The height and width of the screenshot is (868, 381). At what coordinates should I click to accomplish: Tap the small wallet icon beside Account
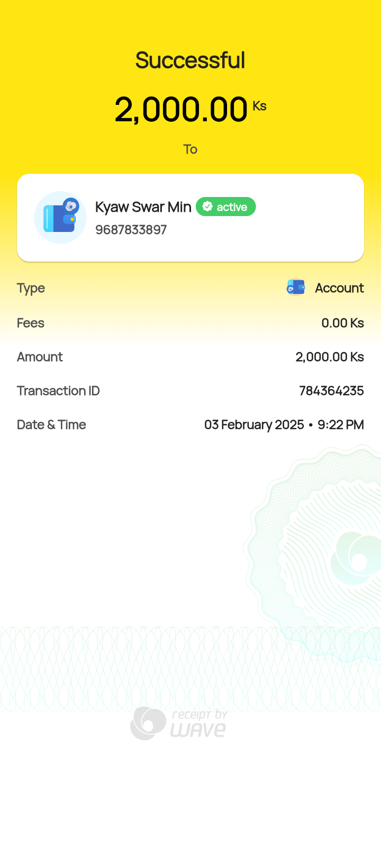click(296, 288)
